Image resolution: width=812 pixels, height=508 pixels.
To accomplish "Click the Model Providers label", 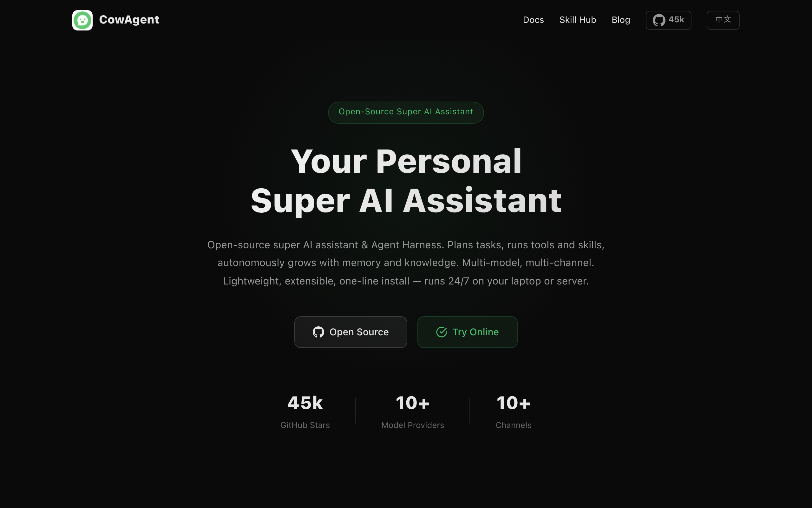I will pos(412,425).
